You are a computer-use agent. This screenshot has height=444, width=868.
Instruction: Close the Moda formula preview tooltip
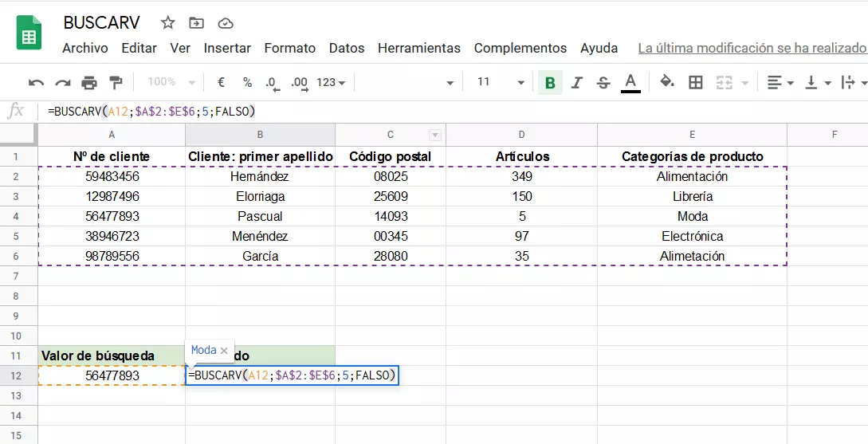[224, 351]
